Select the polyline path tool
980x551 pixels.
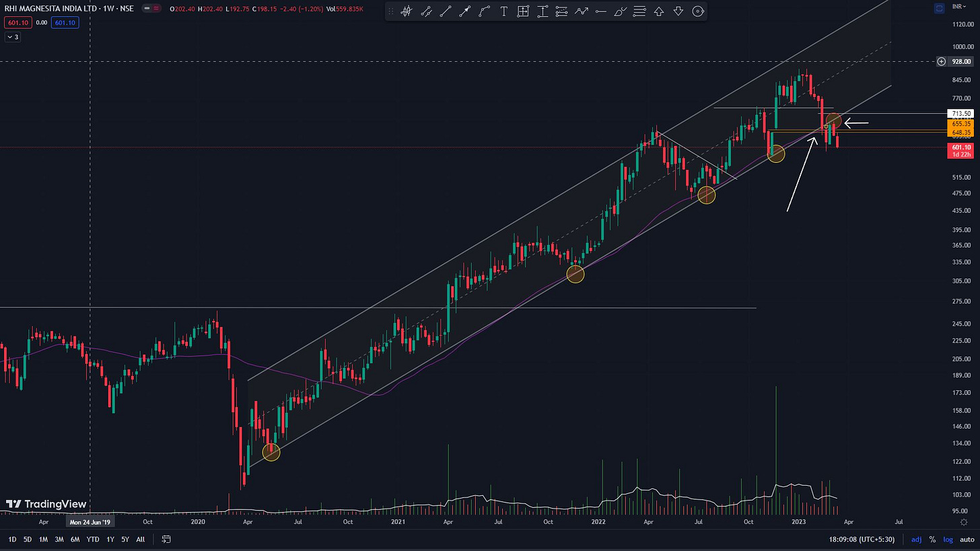484,11
